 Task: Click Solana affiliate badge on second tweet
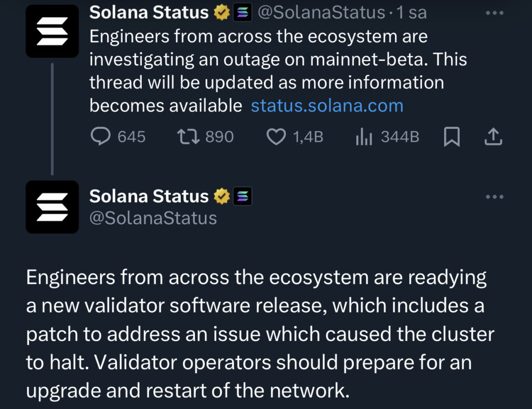pyautogui.click(x=243, y=196)
